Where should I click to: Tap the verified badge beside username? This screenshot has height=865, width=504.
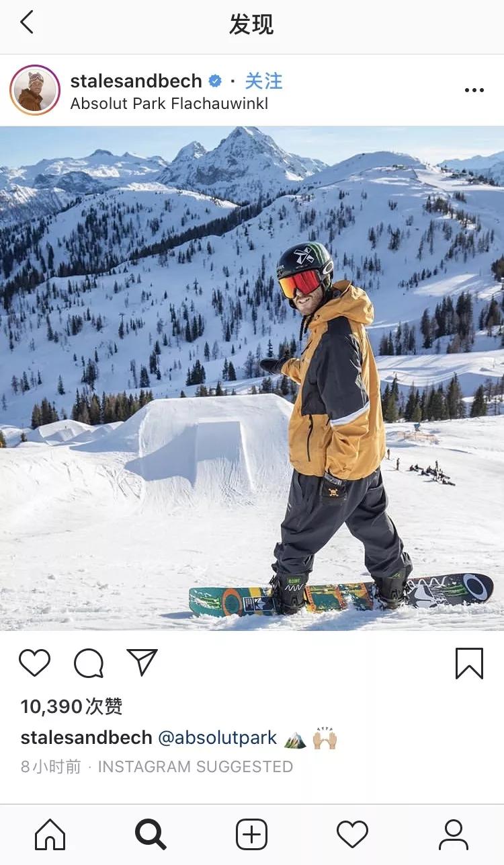pos(215,81)
